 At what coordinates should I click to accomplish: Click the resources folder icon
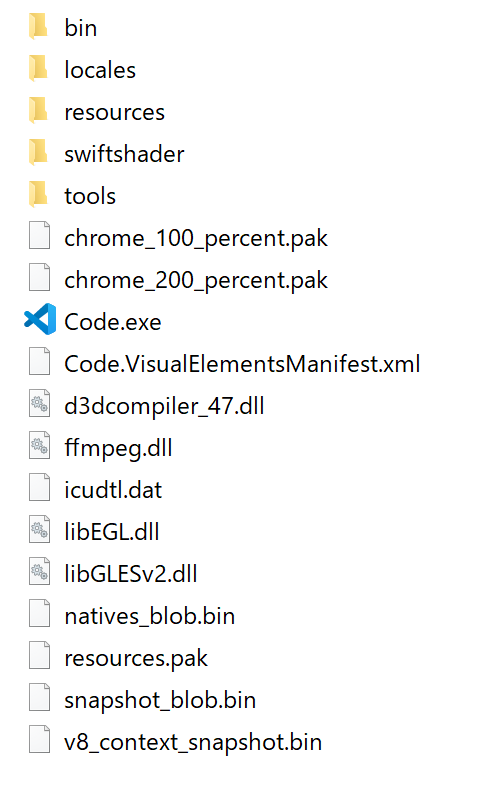pyautogui.click(x=39, y=111)
